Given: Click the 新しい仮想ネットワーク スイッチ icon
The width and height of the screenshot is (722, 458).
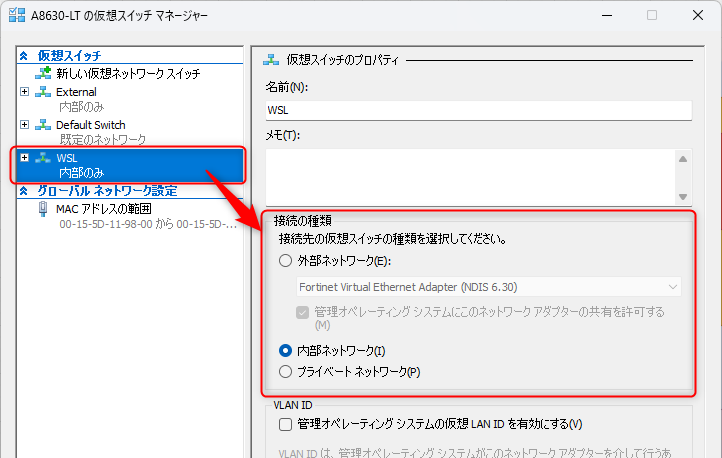Looking at the screenshot, I should point(43,73).
